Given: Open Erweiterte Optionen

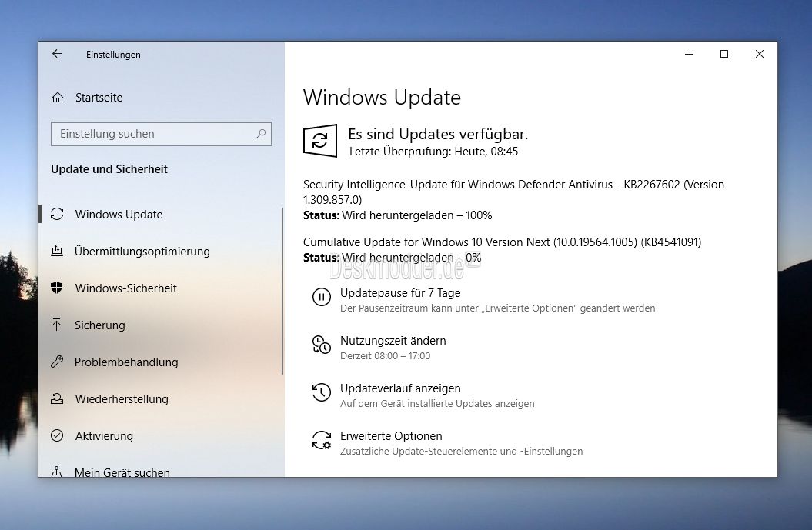Looking at the screenshot, I should pyautogui.click(x=391, y=436).
